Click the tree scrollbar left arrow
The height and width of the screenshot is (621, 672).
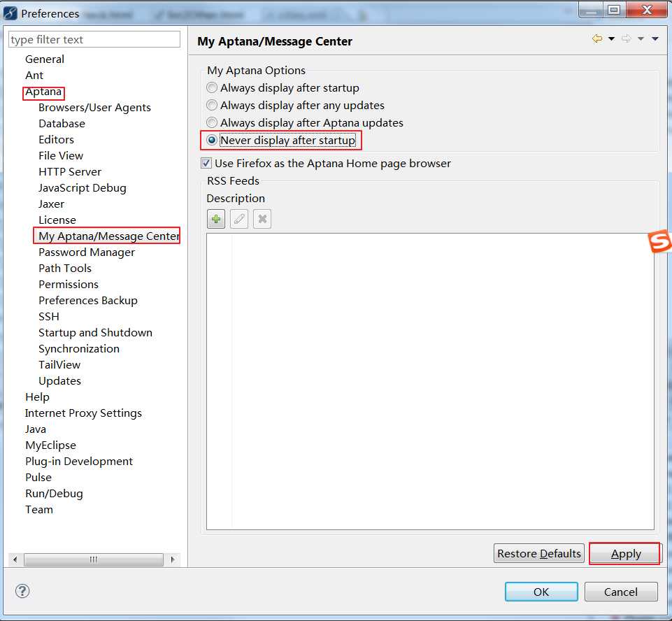(15, 559)
